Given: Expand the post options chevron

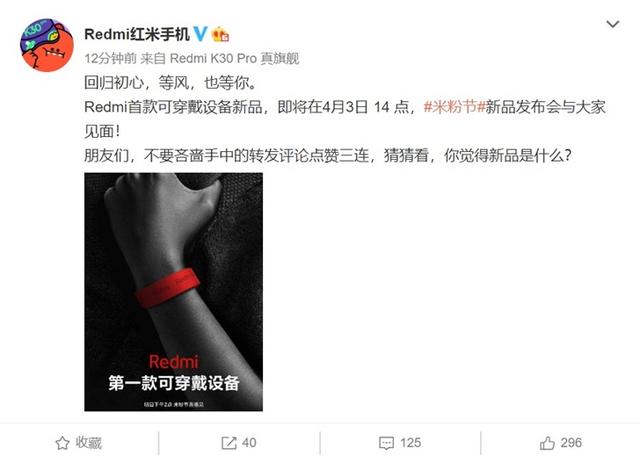Looking at the screenshot, I should point(613,24).
